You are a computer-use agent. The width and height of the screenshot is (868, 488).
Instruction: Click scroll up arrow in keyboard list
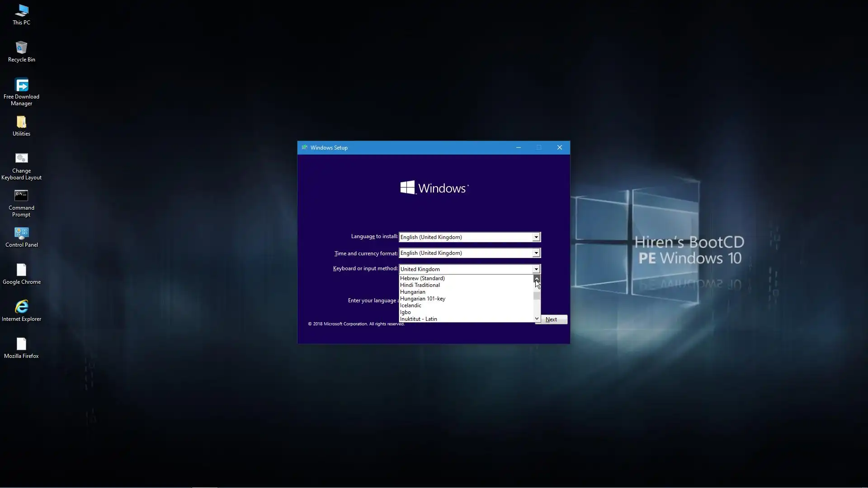click(537, 278)
